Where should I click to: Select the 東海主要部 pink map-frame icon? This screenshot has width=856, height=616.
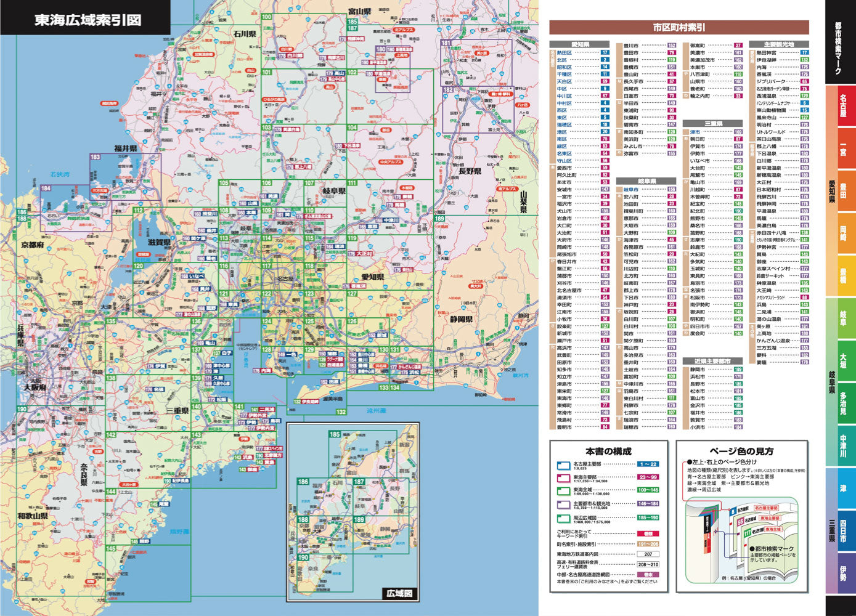564,478
